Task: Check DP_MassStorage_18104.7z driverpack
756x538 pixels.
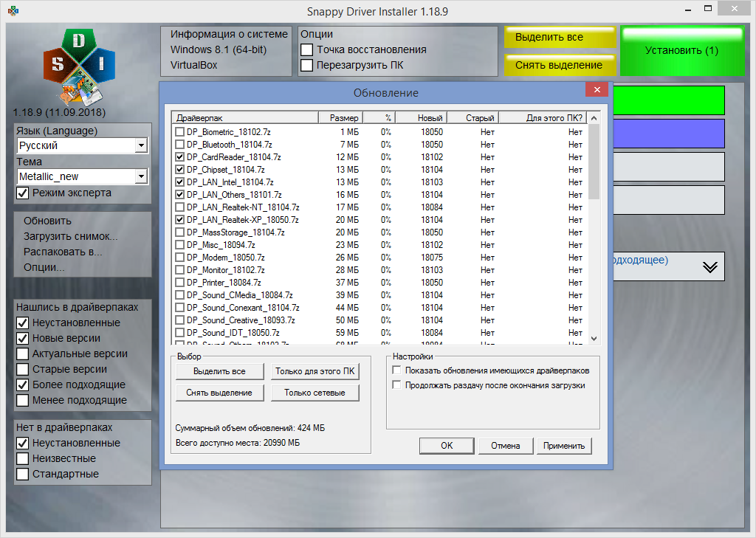Action: (180, 232)
